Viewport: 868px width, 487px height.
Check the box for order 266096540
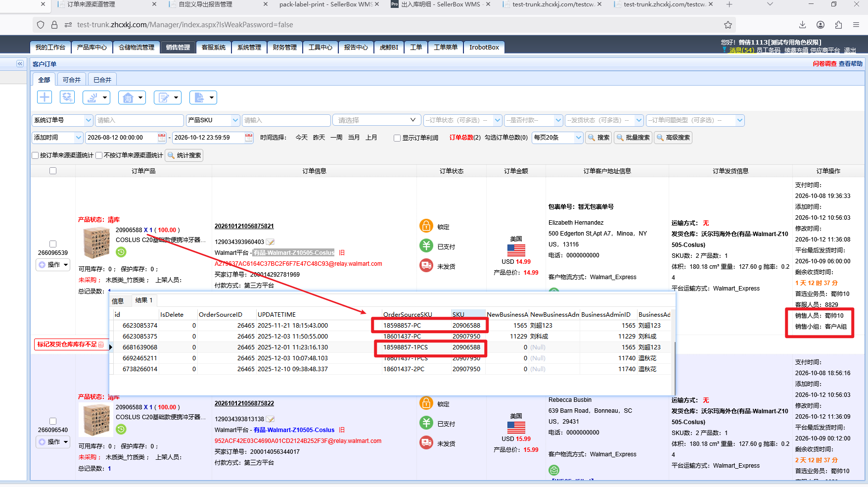tap(53, 421)
